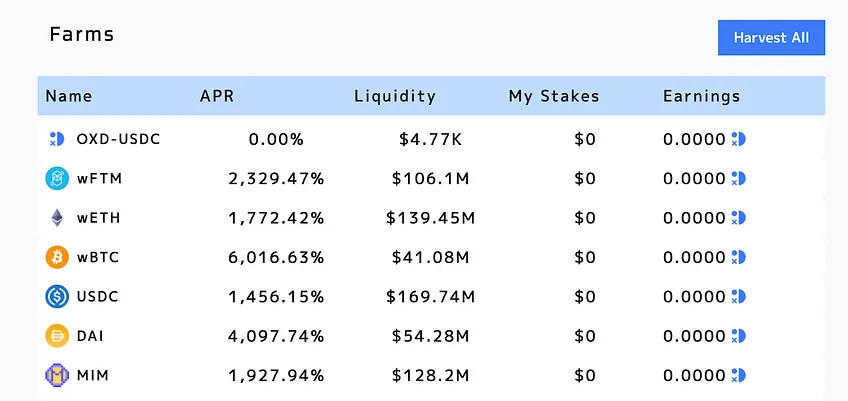
Task: Click the Name column header
Action: [x=69, y=96]
